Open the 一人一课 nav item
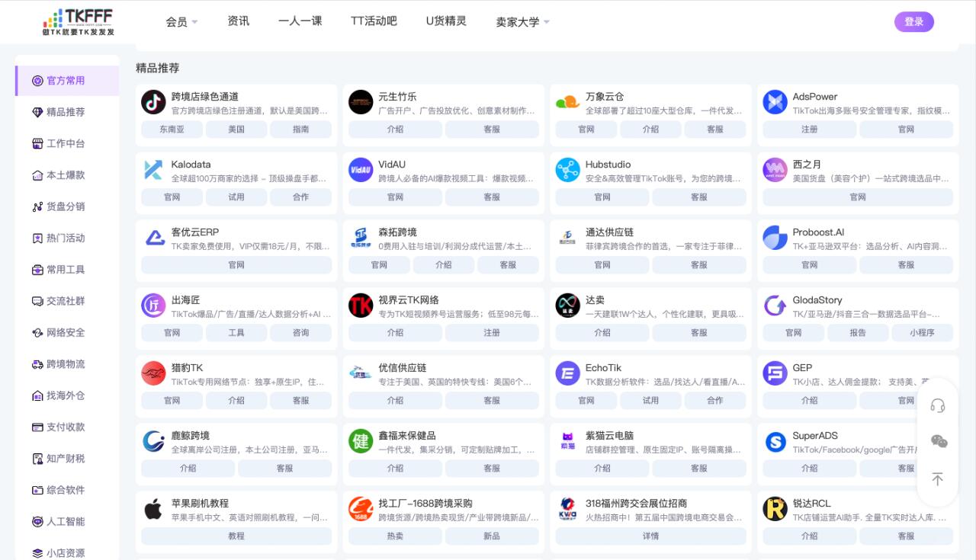 click(300, 21)
